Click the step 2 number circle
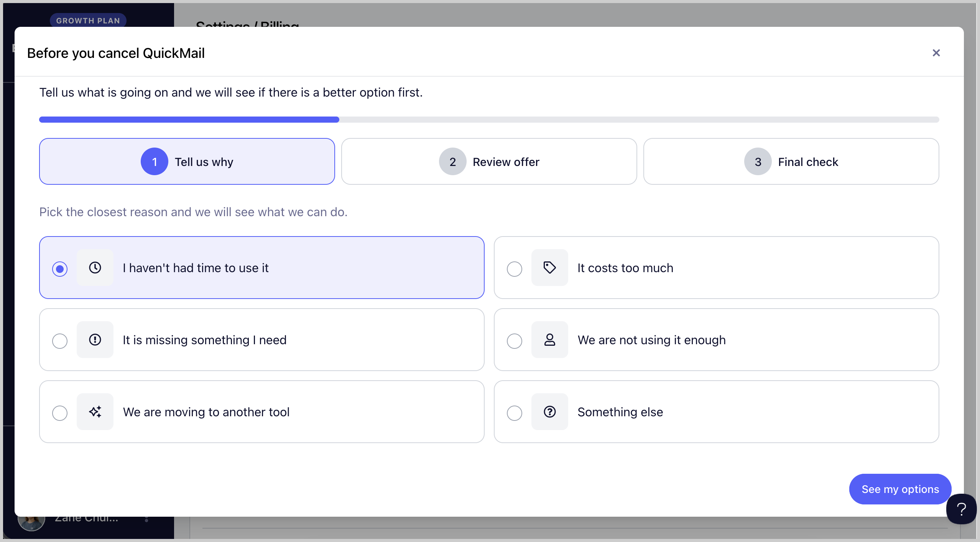Image resolution: width=980 pixels, height=542 pixels. pos(453,161)
